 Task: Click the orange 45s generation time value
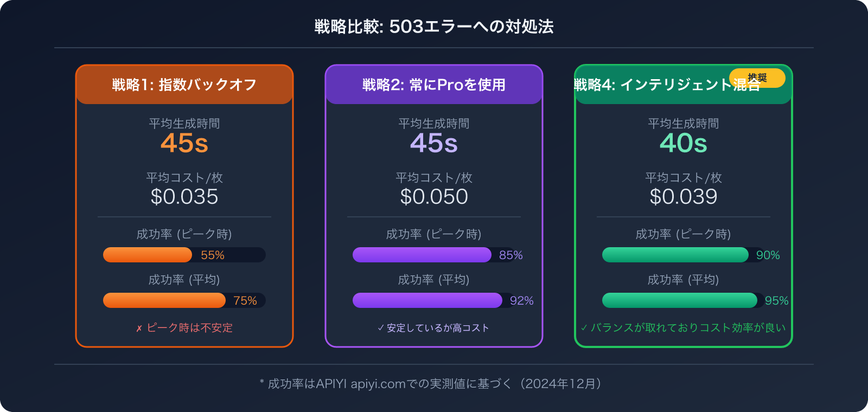tap(184, 143)
